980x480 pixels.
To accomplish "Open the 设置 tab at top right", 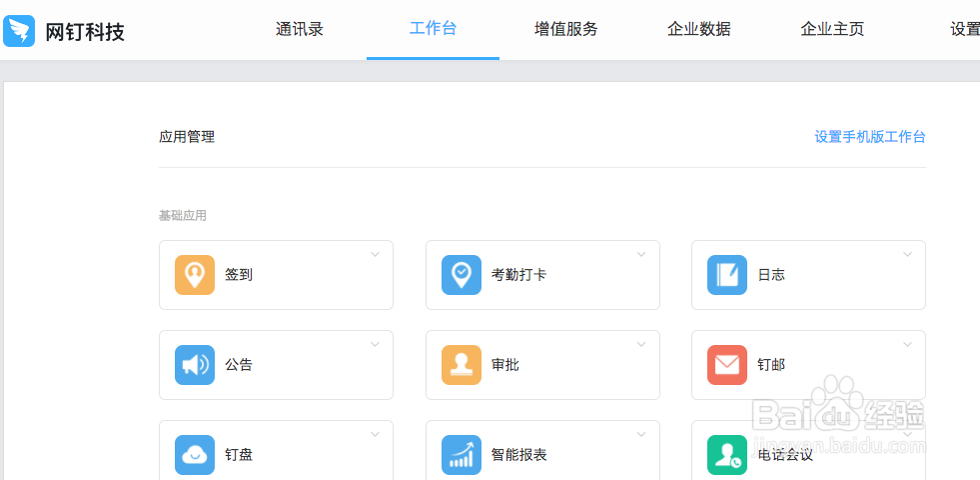I will click(x=965, y=29).
